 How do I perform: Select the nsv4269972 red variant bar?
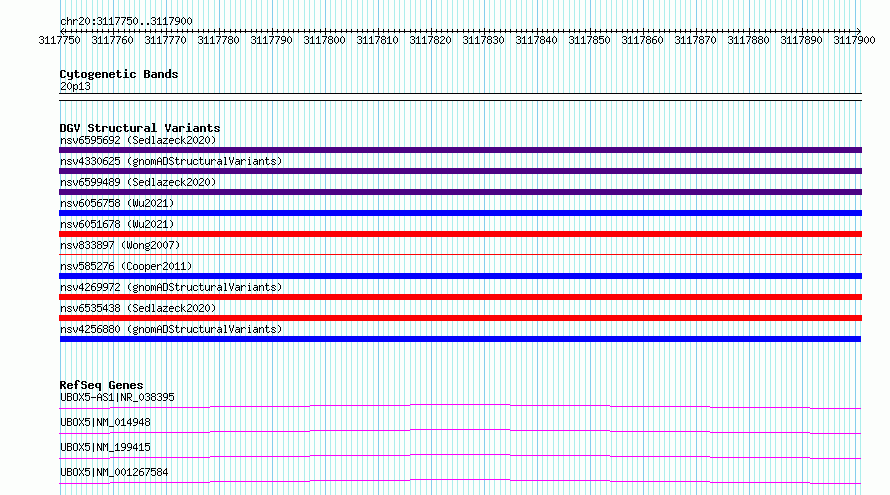click(x=460, y=297)
